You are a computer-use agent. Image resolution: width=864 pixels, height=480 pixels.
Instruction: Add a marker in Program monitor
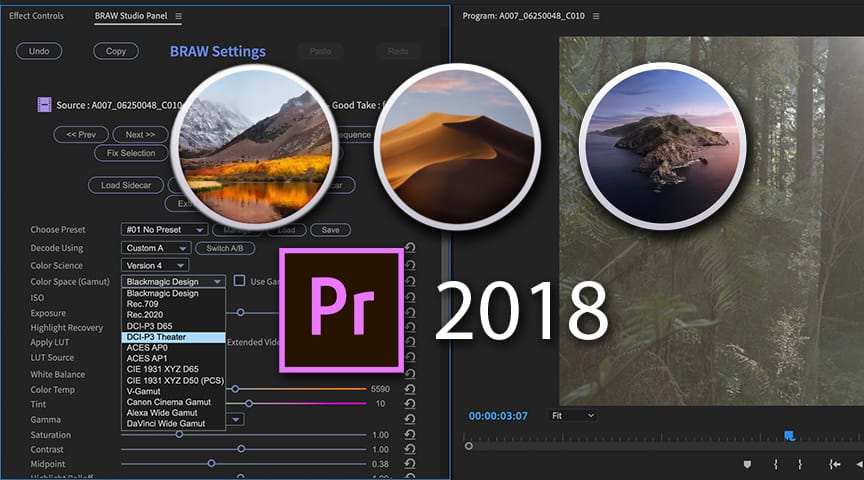[747, 464]
